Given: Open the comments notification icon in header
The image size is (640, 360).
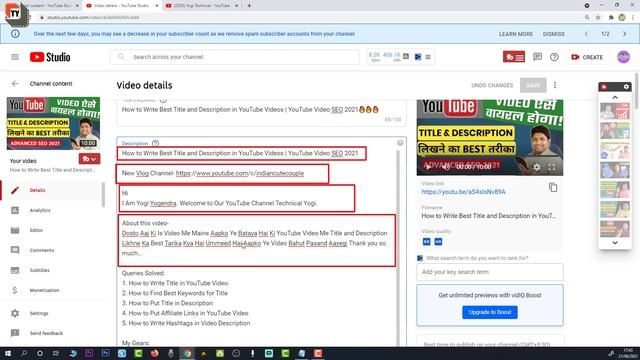Looking at the screenshot, I should point(537,57).
